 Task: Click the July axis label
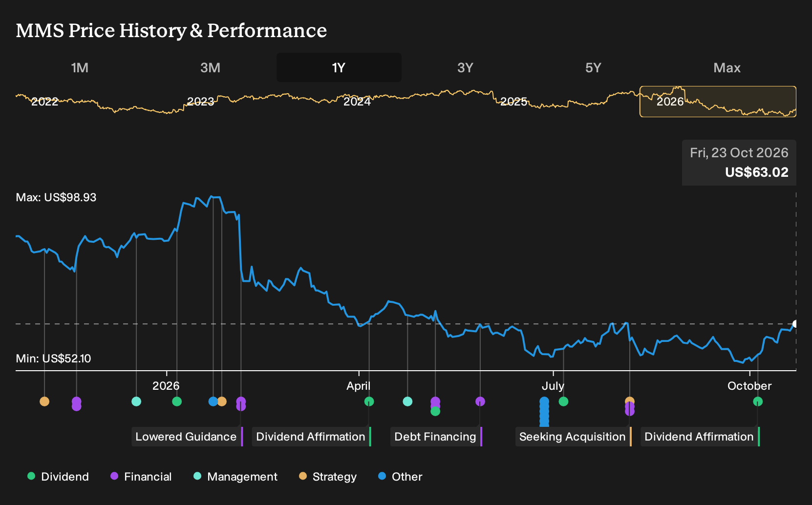(553, 386)
